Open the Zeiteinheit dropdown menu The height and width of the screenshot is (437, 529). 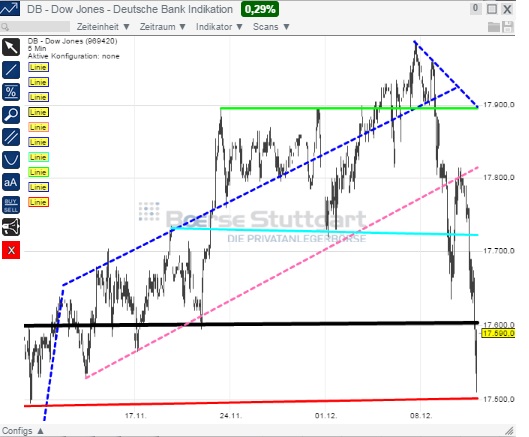[x=103, y=27]
